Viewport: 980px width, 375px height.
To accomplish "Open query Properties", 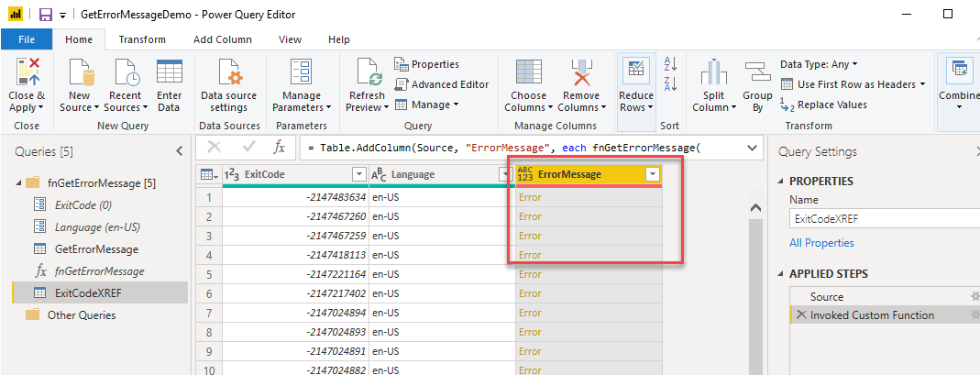I will coord(427,64).
